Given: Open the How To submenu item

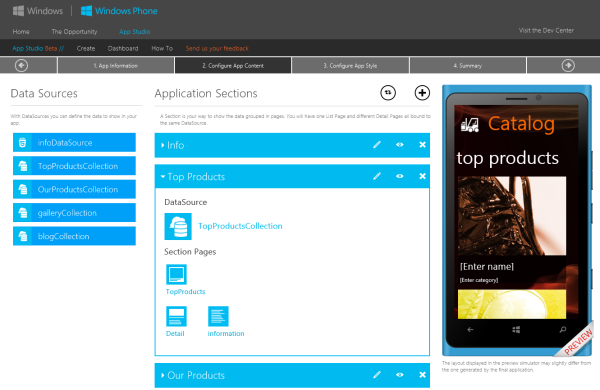Looking at the screenshot, I should [162, 48].
